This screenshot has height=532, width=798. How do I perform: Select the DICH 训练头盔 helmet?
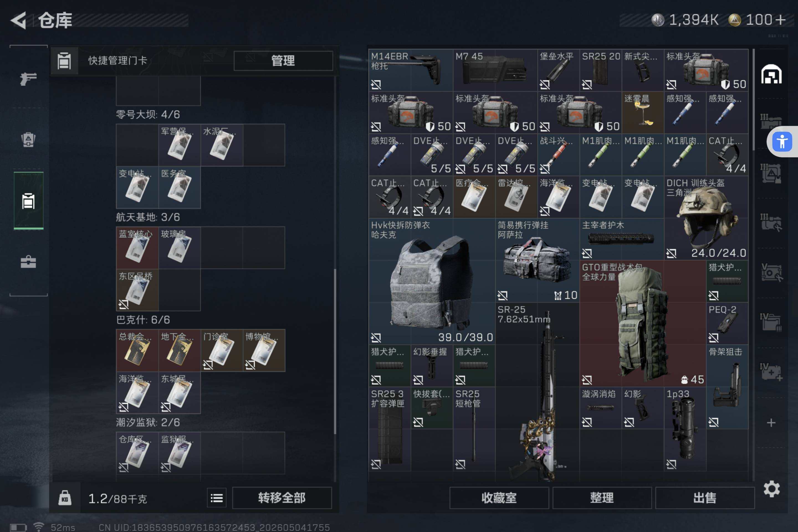click(x=706, y=218)
